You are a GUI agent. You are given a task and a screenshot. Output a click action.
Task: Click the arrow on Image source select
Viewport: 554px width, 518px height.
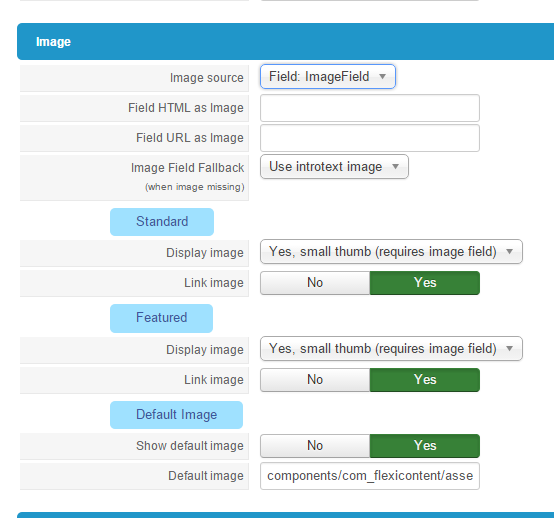pyautogui.click(x=382, y=76)
